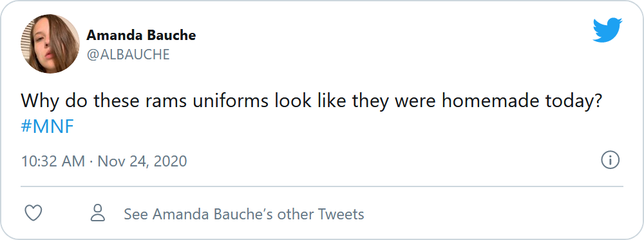Viewport: 644px width, 240px height.
Task: Click the word 'these' in the tweet
Action: 117,101
